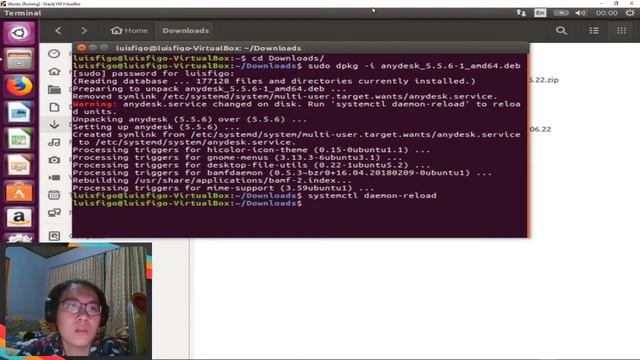Close the terminal window
Viewport: 640px width, 360px height.
pyautogui.click(x=81, y=48)
